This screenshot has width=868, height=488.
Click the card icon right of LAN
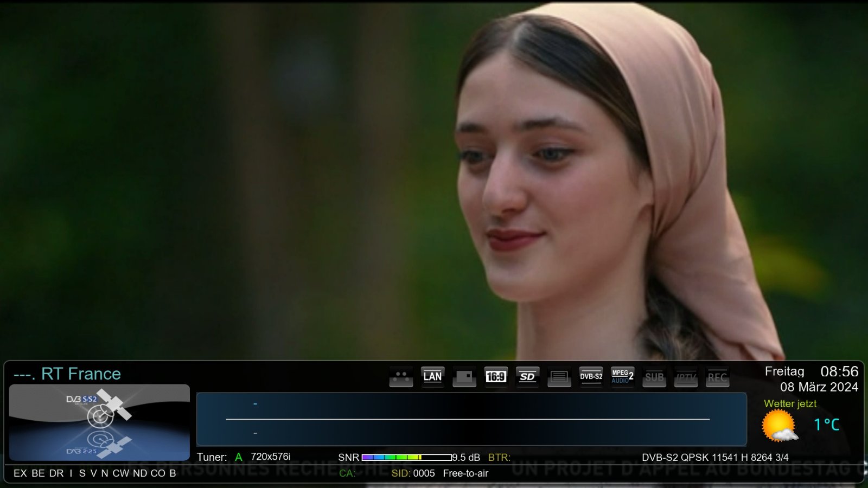(x=464, y=377)
